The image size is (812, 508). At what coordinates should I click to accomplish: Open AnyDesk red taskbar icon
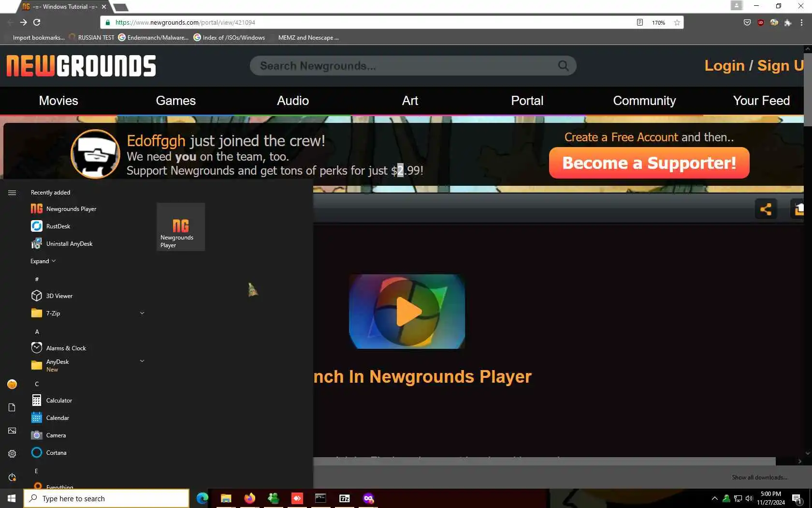point(297,498)
